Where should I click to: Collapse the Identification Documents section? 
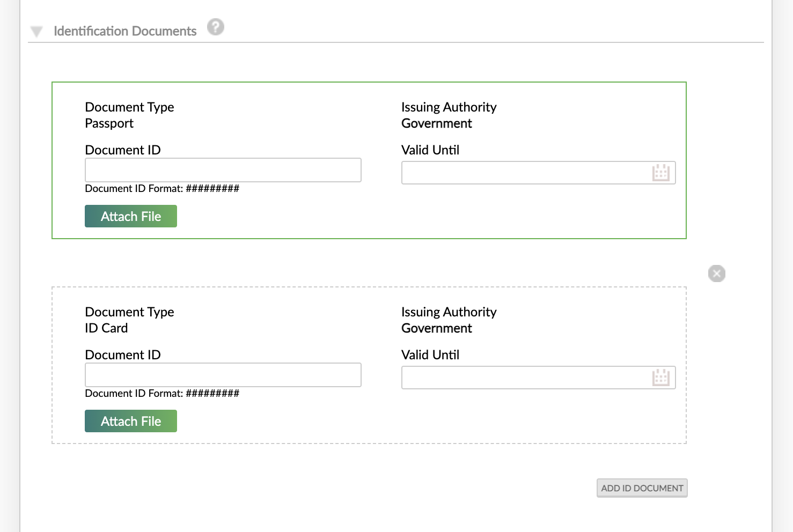36,31
